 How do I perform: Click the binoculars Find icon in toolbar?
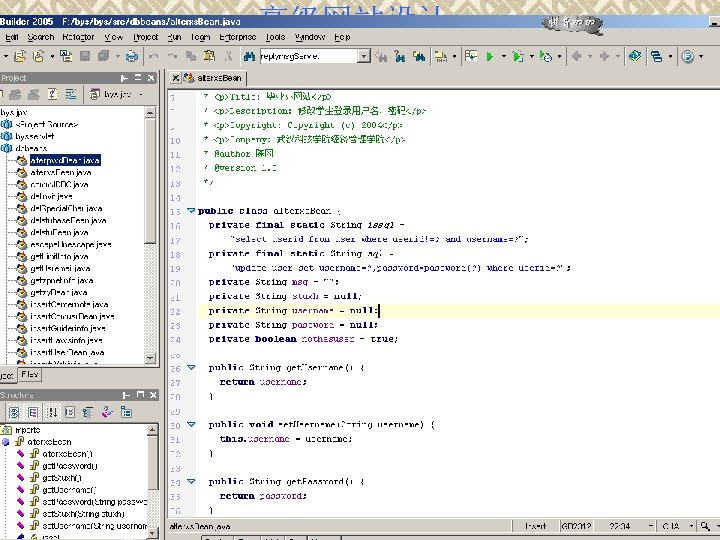click(x=248, y=57)
